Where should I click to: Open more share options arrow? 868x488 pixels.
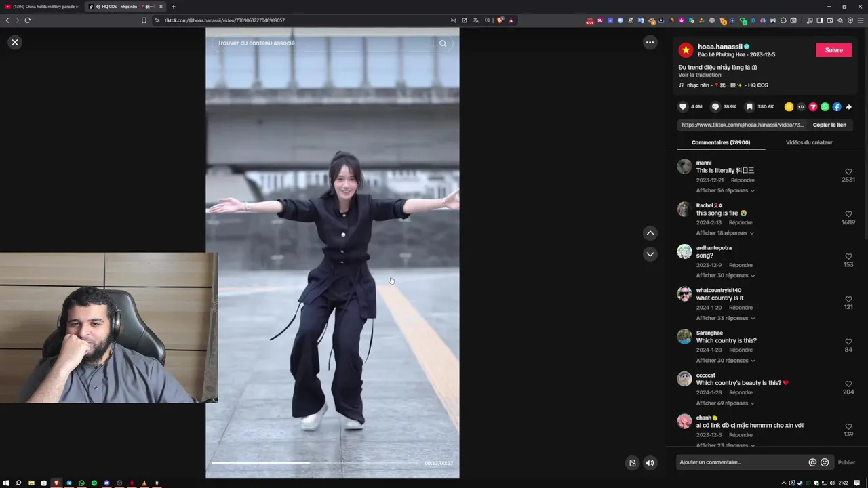(x=848, y=106)
